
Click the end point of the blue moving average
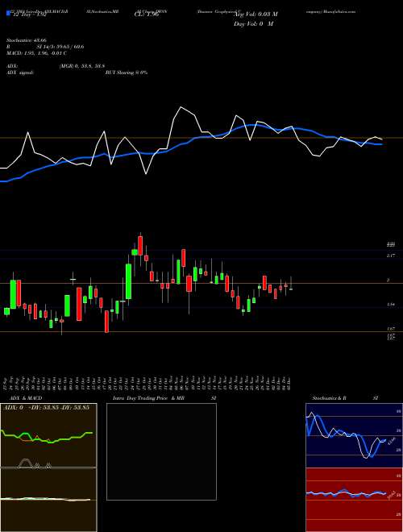(382, 144)
